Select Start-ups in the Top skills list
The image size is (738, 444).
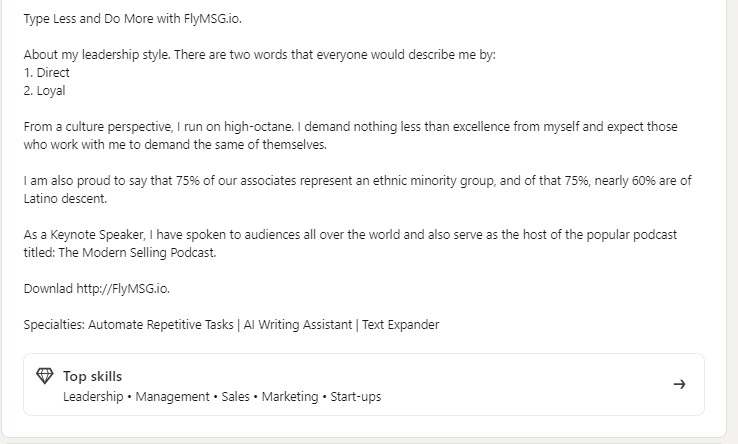click(x=356, y=396)
